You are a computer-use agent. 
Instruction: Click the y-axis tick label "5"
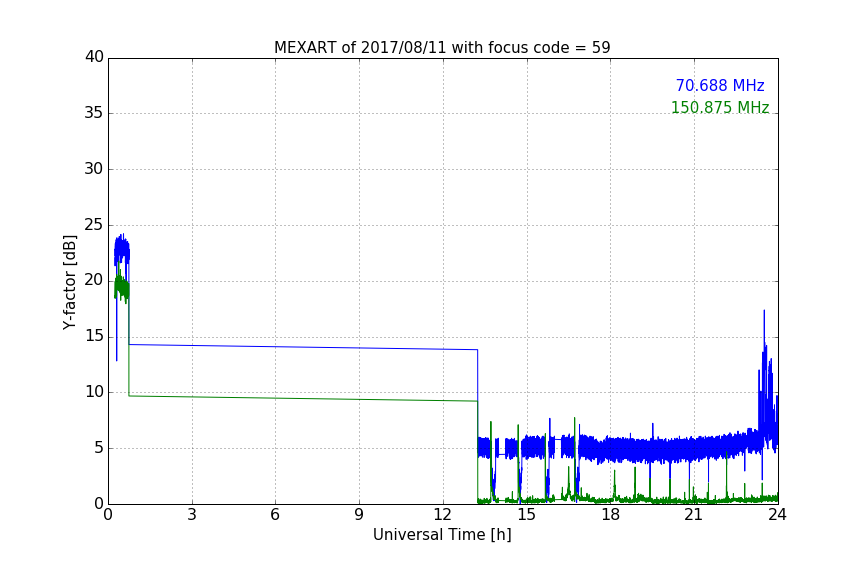click(99, 448)
